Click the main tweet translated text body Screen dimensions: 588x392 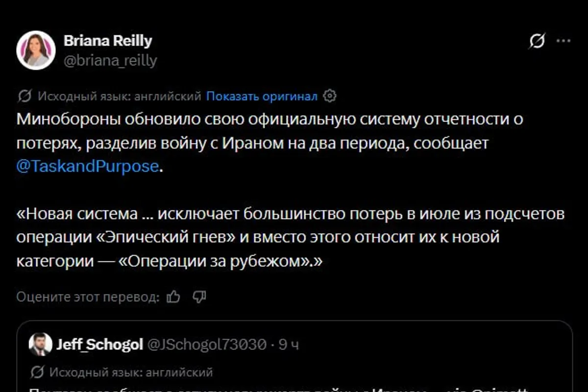(x=291, y=190)
